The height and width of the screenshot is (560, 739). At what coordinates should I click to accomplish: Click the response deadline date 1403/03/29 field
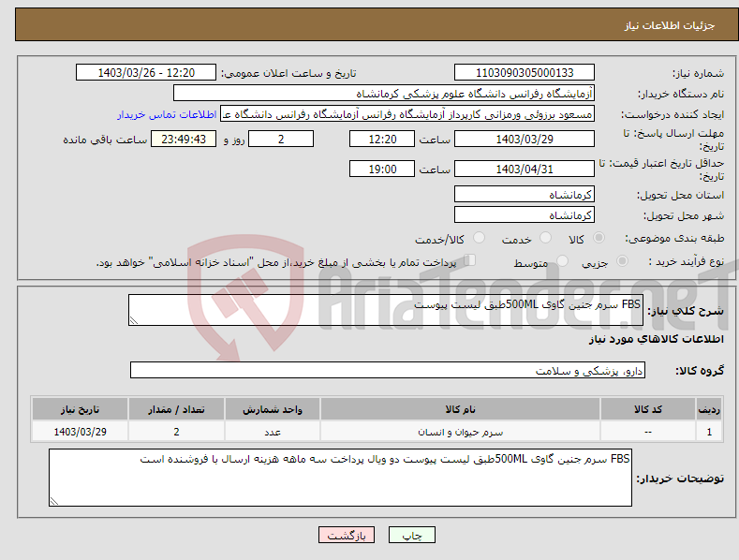point(525,139)
